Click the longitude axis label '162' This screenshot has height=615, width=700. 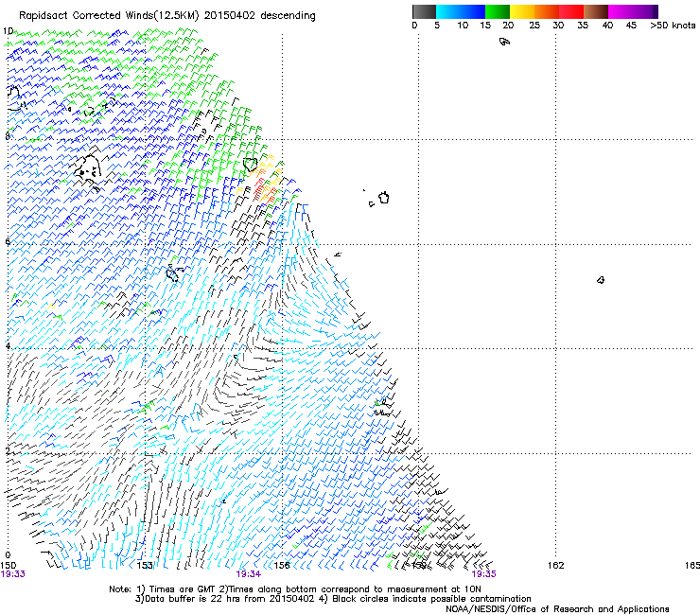pos(556,566)
